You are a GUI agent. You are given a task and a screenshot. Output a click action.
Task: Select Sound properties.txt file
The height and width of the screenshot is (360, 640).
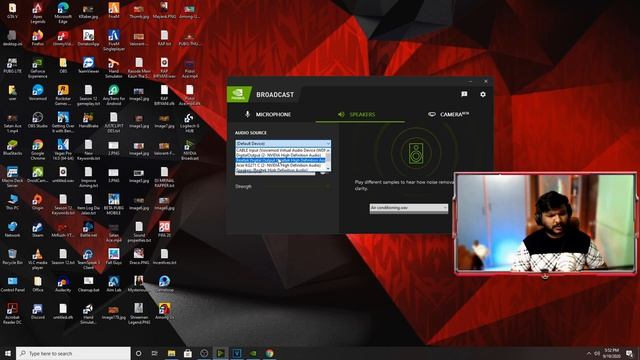[139, 231]
